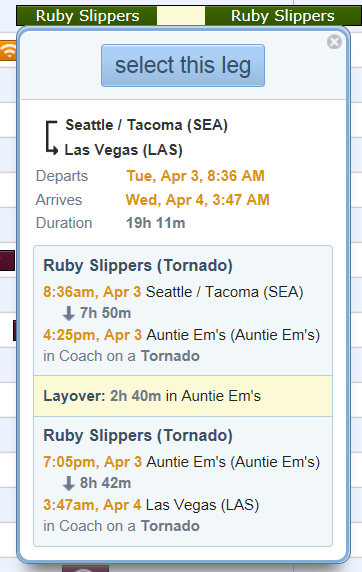Click the first Ruby Slippers (Tornado) segment header
Screen dimensions: 362x572
[x=138, y=265]
